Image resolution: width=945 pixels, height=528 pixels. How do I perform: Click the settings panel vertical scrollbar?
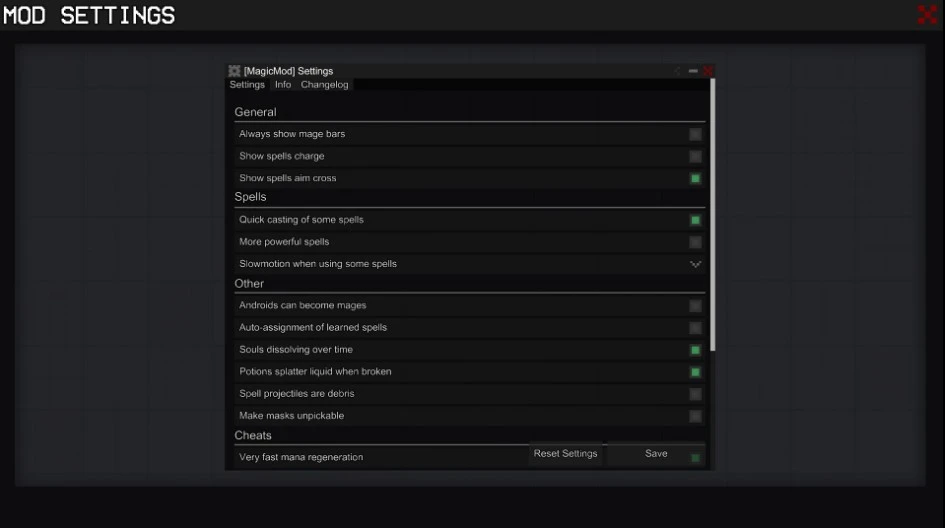click(712, 215)
